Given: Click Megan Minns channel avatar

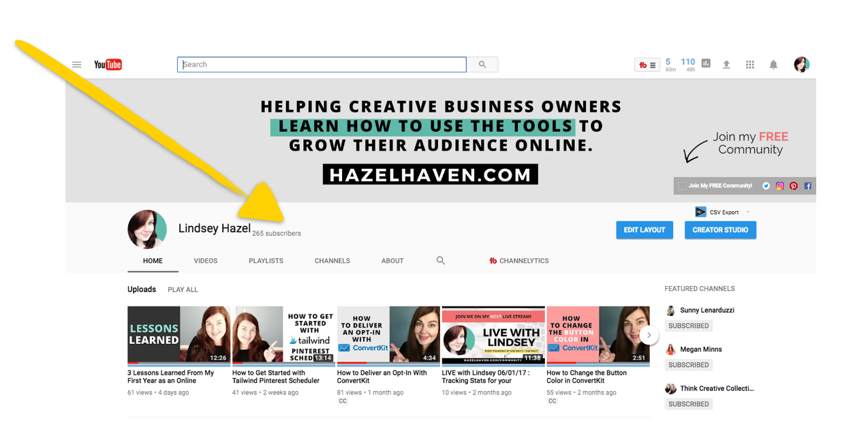Looking at the screenshot, I should tap(670, 349).
